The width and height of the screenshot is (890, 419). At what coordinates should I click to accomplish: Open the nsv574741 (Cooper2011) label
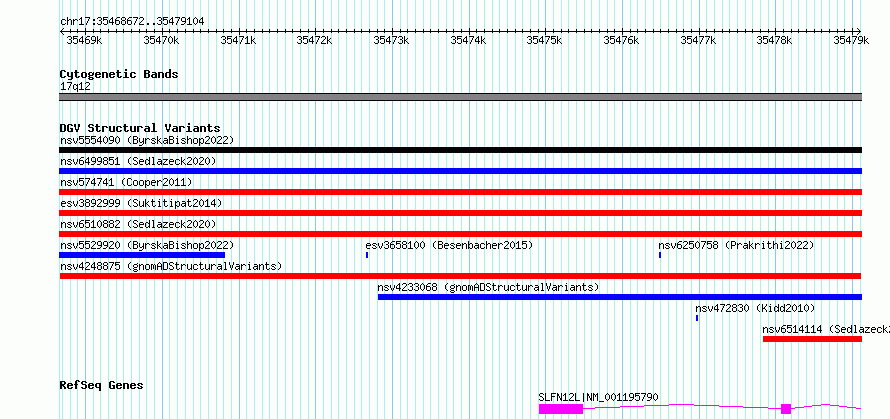(x=126, y=182)
